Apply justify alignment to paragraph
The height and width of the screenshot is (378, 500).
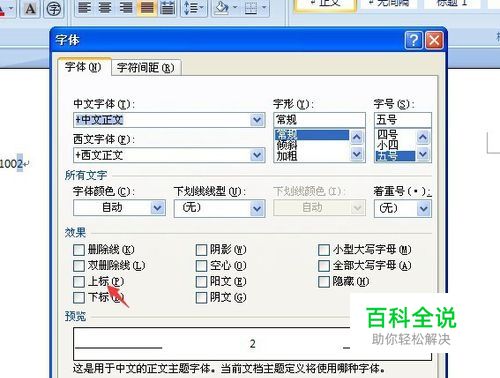(147, 8)
